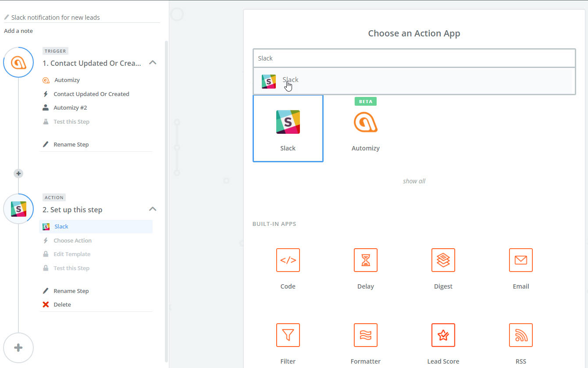The width and height of the screenshot is (588, 368).
Task: Click the pencil icon for the action Rename Step
Action: coord(46,291)
